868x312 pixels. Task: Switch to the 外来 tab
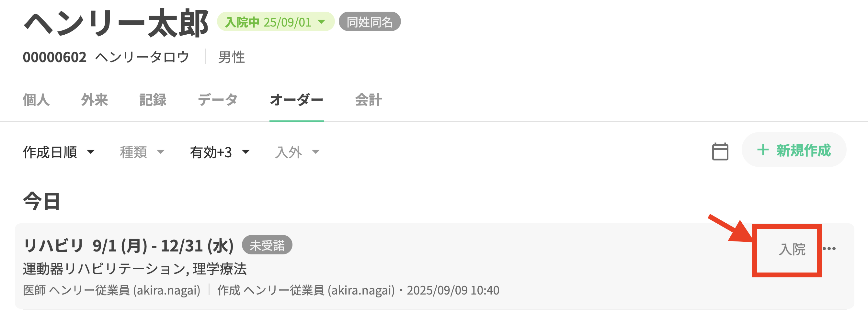pos(94,100)
